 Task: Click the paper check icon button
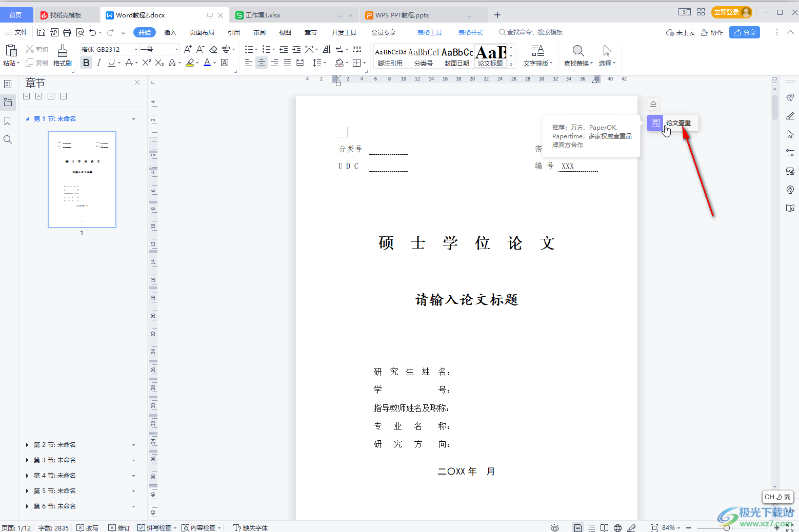(x=655, y=123)
